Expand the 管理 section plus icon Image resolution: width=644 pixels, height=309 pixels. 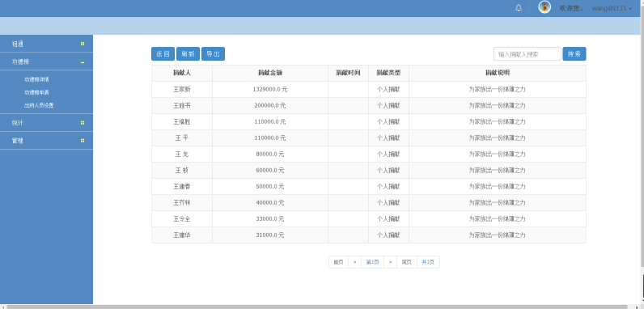click(83, 141)
